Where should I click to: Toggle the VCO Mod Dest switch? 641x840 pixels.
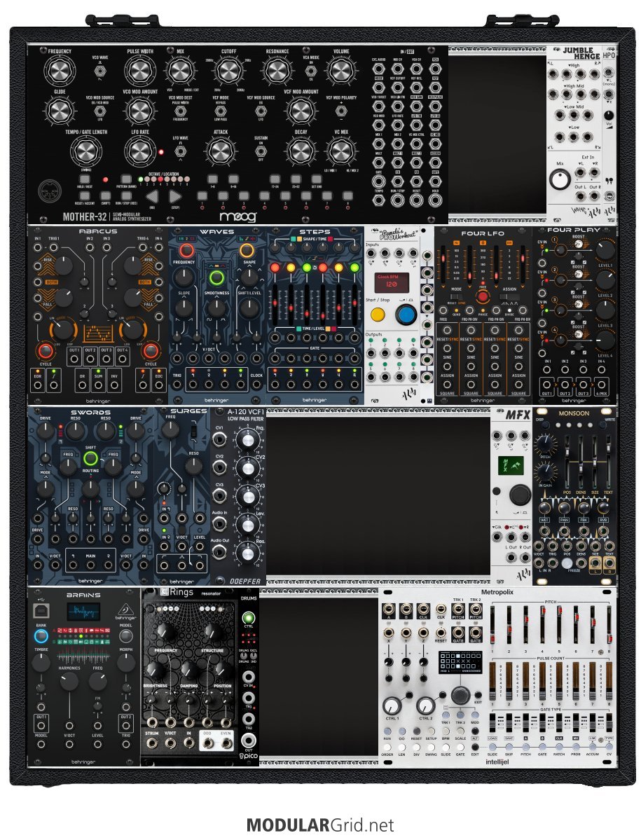(x=180, y=111)
